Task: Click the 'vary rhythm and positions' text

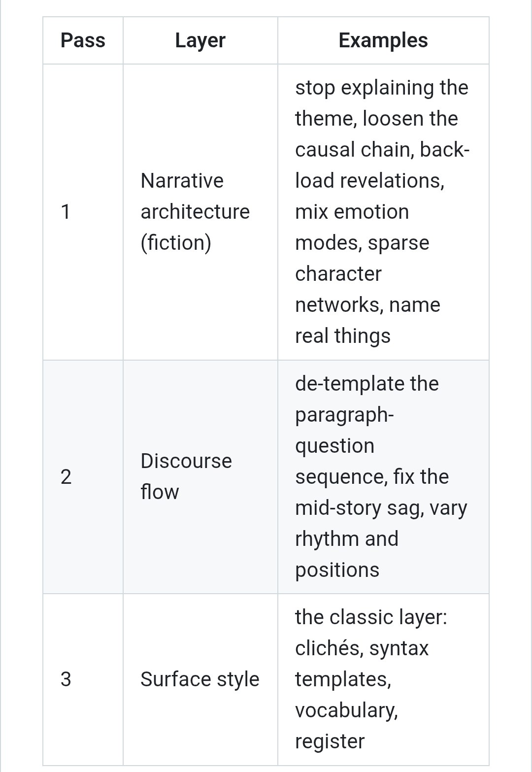Action: tap(381, 538)
